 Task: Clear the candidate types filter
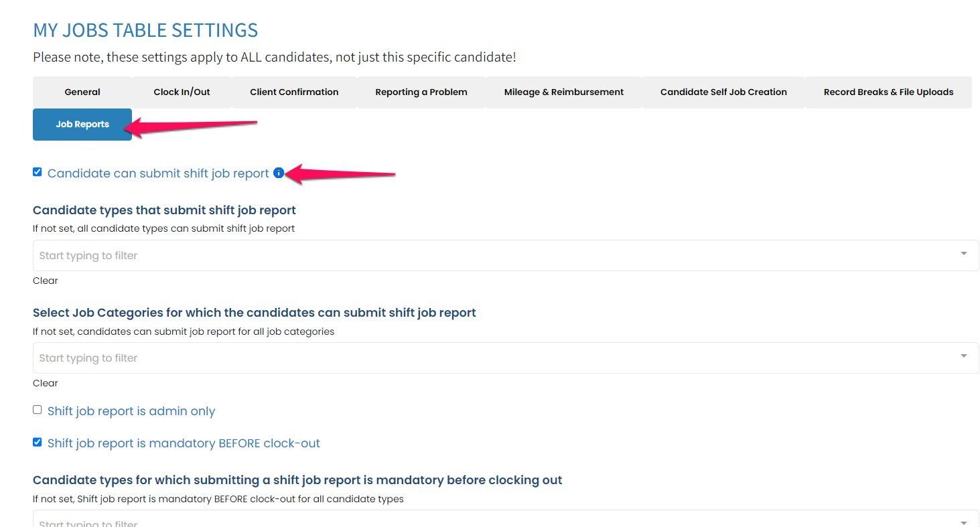tap(46, 281)
